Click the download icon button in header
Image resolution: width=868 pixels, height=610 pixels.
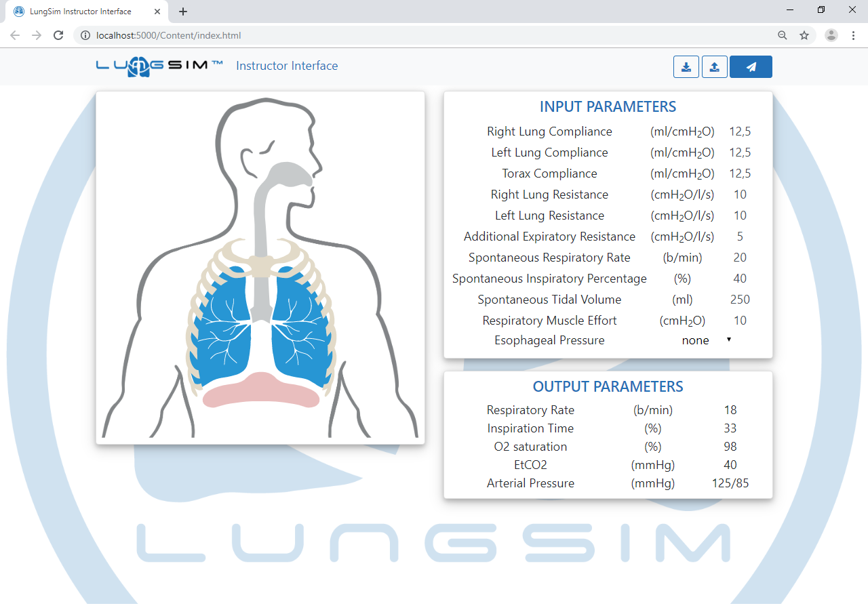[686, 66]
